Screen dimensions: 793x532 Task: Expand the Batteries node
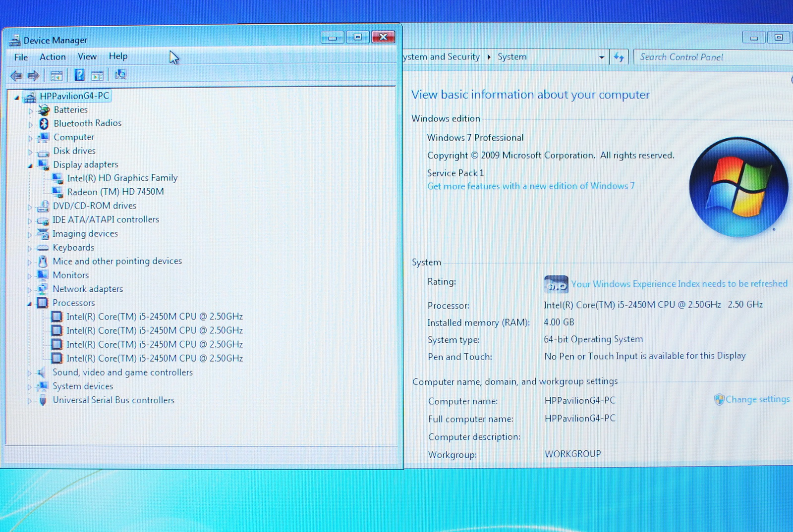click(30, 111)
